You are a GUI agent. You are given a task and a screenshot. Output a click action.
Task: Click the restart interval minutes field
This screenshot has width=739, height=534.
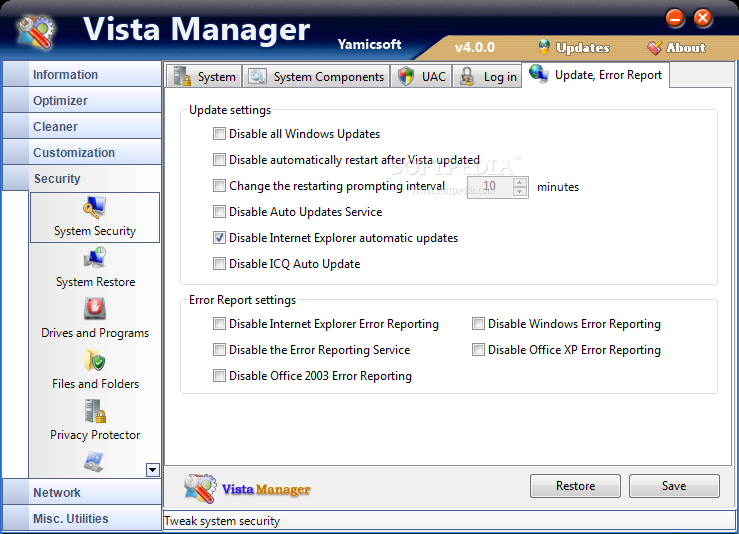[490, 187]
